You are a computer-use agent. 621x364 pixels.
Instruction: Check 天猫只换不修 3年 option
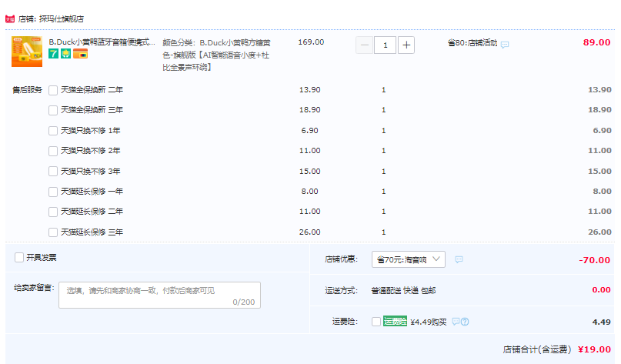click(x=53, y=171)
